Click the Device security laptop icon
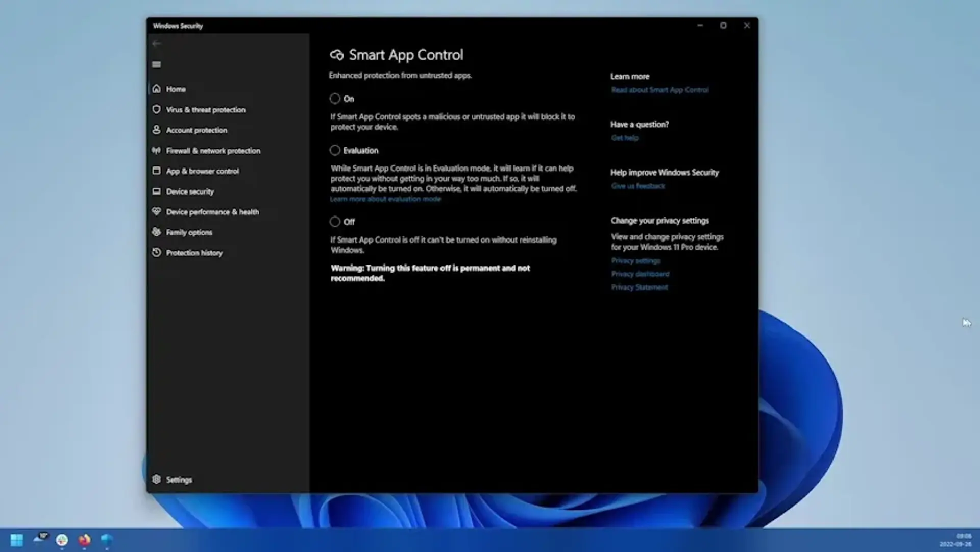980x552 pixels. click(x=156, y=191)
